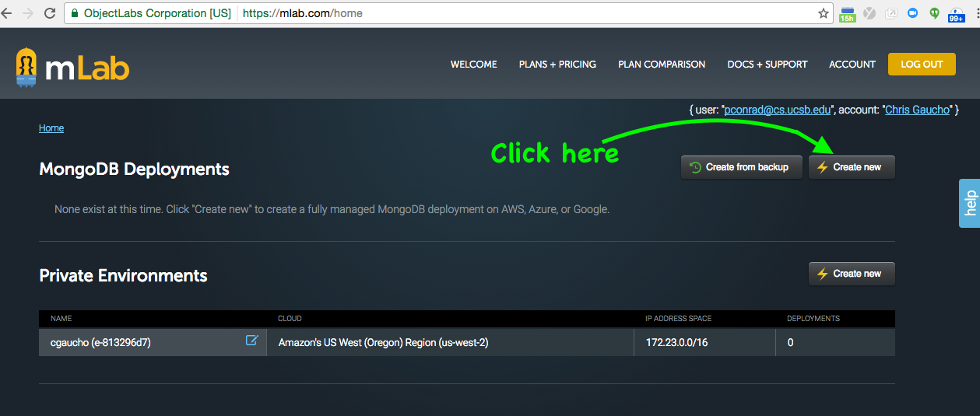Screen dimensions: 980x416
Task: Click the gray square extension icon
Action: 891,13
